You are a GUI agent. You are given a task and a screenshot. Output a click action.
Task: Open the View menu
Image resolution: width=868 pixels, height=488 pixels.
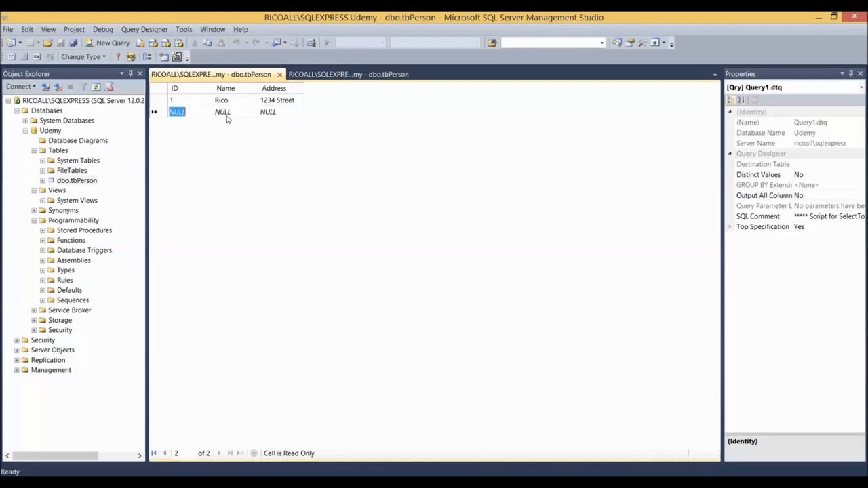pyautogui.click(x=48, y=29)
